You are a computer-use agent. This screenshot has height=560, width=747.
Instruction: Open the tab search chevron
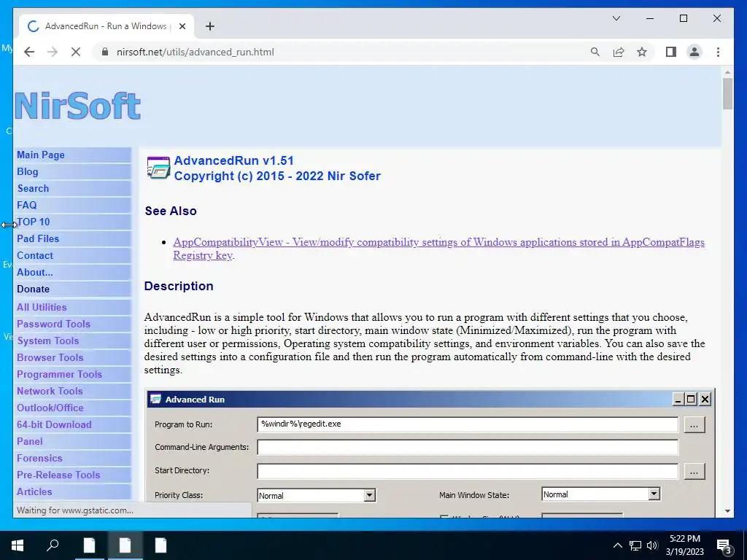(616, 18)
